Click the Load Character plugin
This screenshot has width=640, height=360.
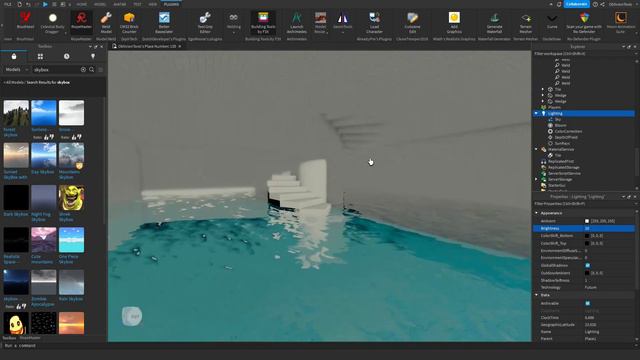tap(374, 22)
